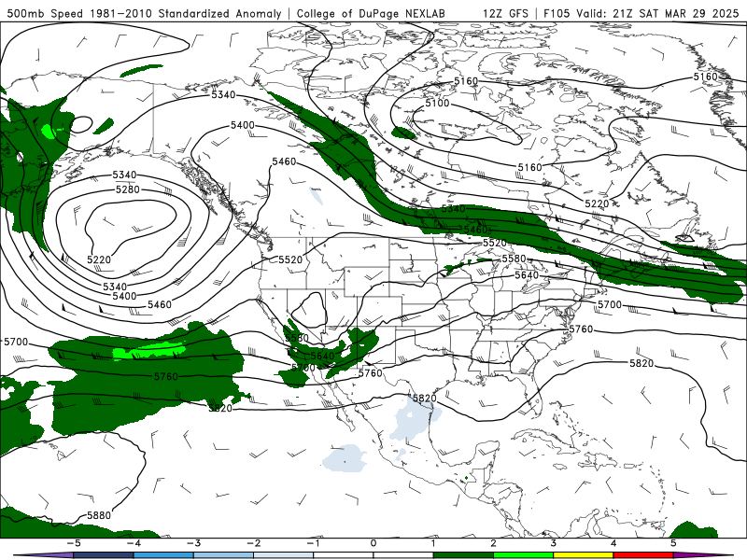Screen dimensions: 747x560
Task: Click the blue -4 to -3 colorbar segment
Action: point(163,555)
